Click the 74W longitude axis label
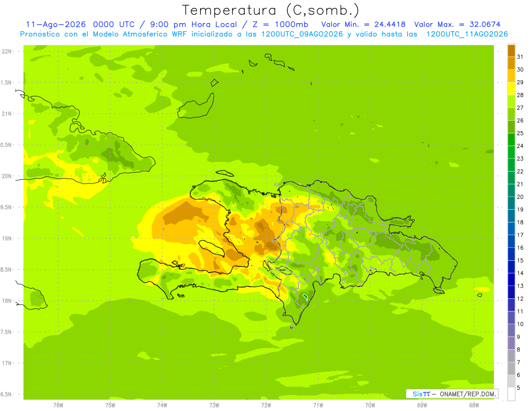532x411 pixels. pyautogui.click(x=162, y=405)
